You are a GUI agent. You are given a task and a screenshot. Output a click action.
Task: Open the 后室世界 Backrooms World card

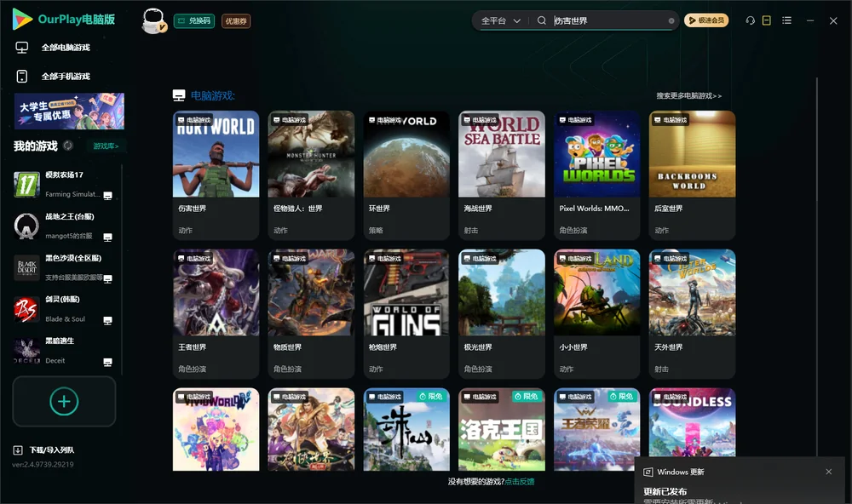(692, 175)
